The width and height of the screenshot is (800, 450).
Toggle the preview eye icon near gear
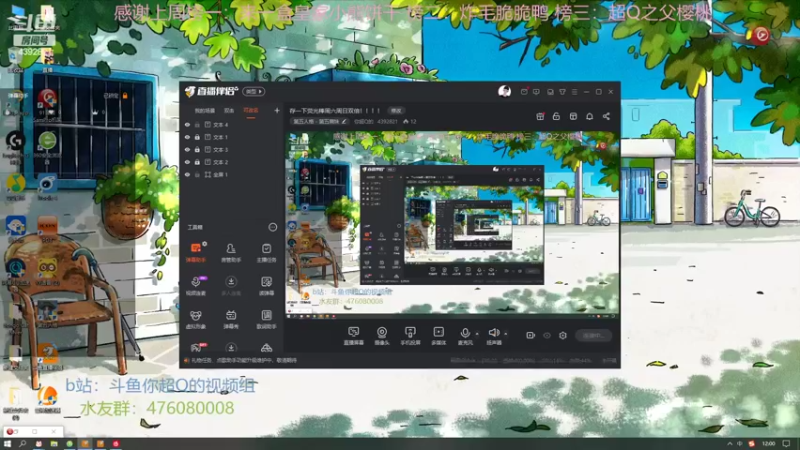click(x=547, y=335)
